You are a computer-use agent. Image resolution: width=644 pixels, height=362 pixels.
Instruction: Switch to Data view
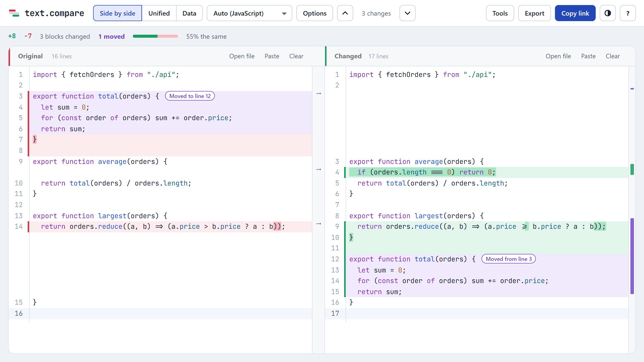[189, 13]
